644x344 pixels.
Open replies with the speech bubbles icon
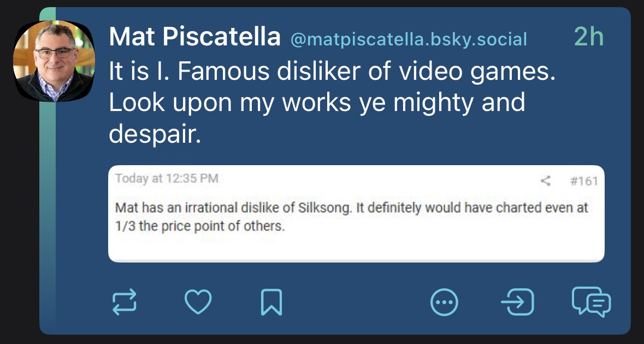coord(591,302)
